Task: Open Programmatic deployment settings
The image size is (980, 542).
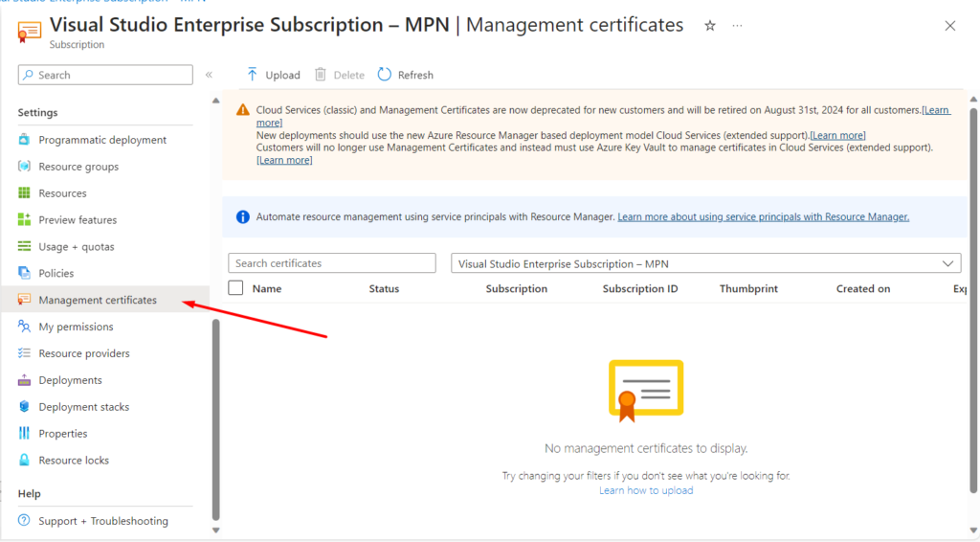Action: coord(102,140)
